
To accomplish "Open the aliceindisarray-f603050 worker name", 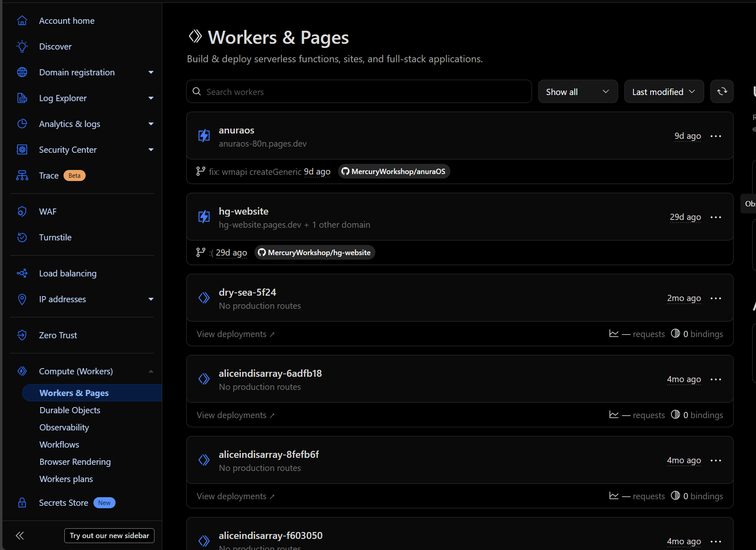I will (x=271, y=536).
